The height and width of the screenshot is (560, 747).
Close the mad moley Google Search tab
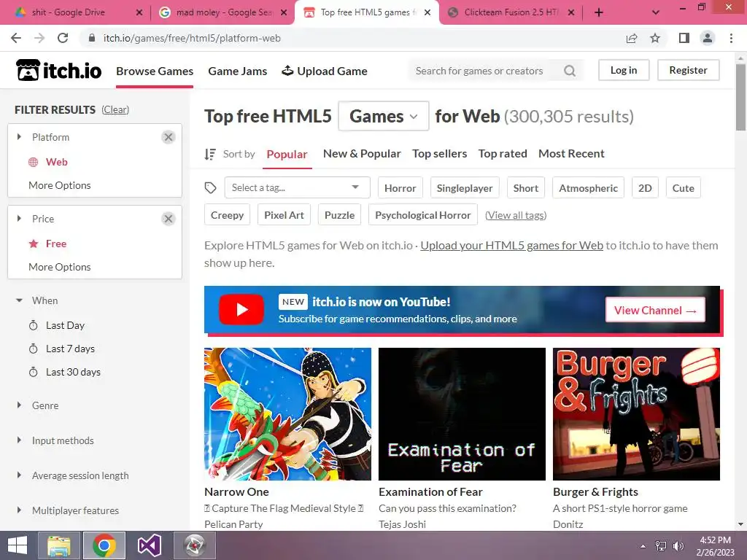point(284,13)
